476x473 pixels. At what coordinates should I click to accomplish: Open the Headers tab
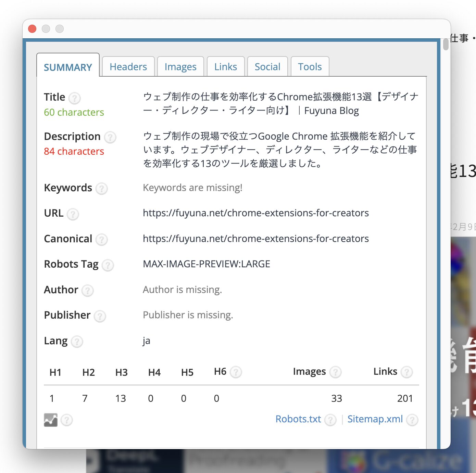point(128,66)
